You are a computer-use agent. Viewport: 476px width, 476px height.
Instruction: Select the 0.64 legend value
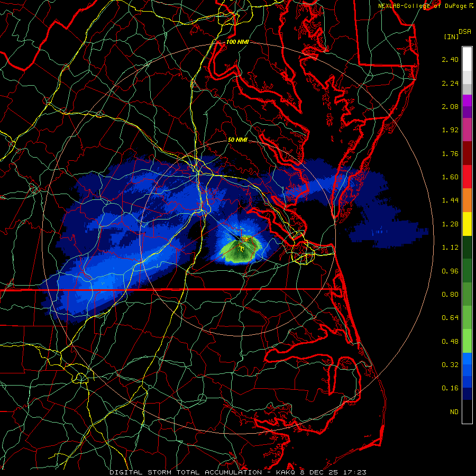tap(450, 318)
